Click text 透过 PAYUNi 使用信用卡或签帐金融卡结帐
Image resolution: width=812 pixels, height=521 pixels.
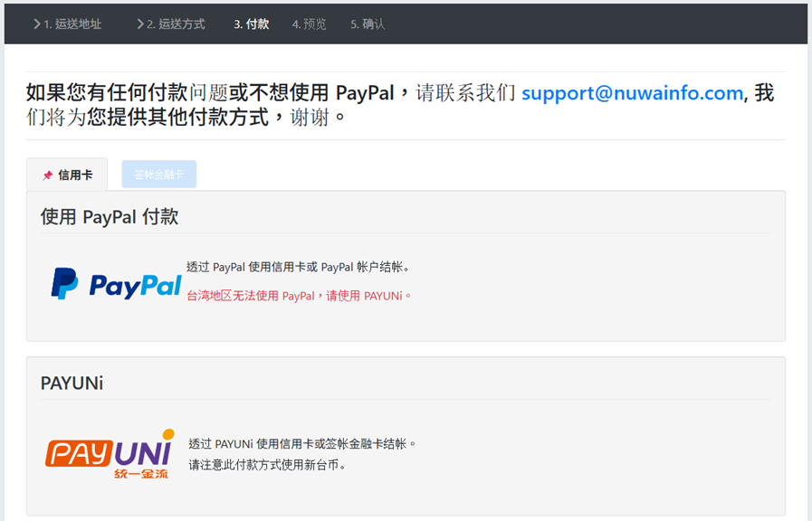pyautogui.click(x=302, y=444)
